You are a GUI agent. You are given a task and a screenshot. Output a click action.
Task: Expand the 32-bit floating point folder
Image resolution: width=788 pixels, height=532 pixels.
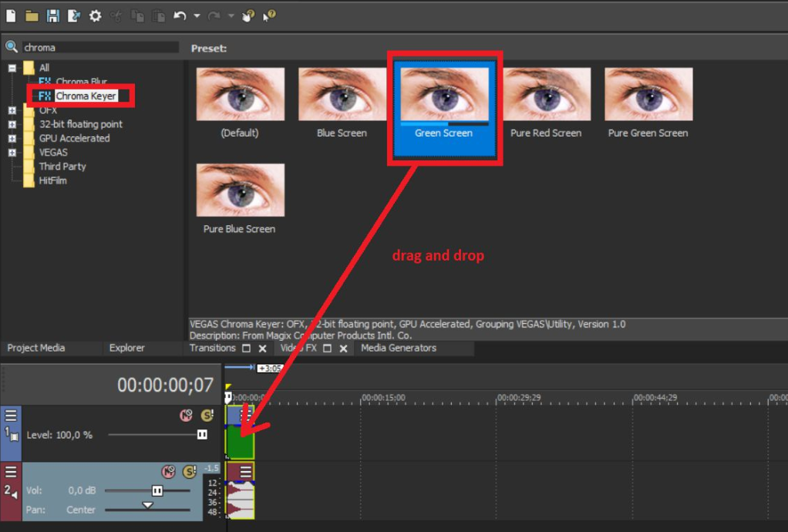pos(12,124)
